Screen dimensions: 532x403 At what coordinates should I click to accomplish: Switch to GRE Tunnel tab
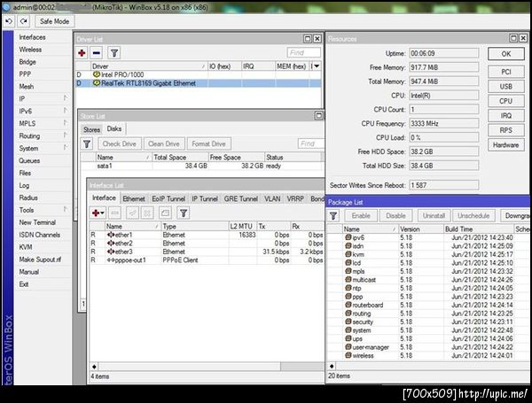click(x=241, y=199)
